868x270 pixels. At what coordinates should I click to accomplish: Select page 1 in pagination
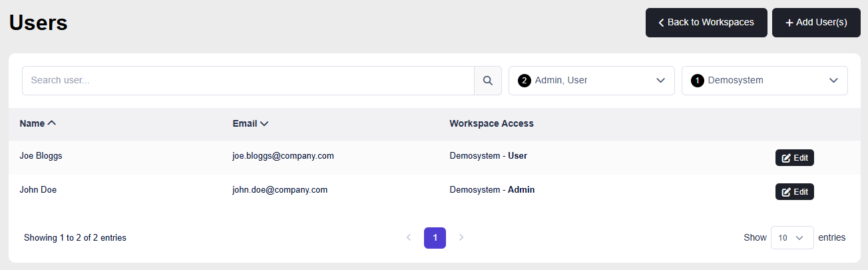435,238
